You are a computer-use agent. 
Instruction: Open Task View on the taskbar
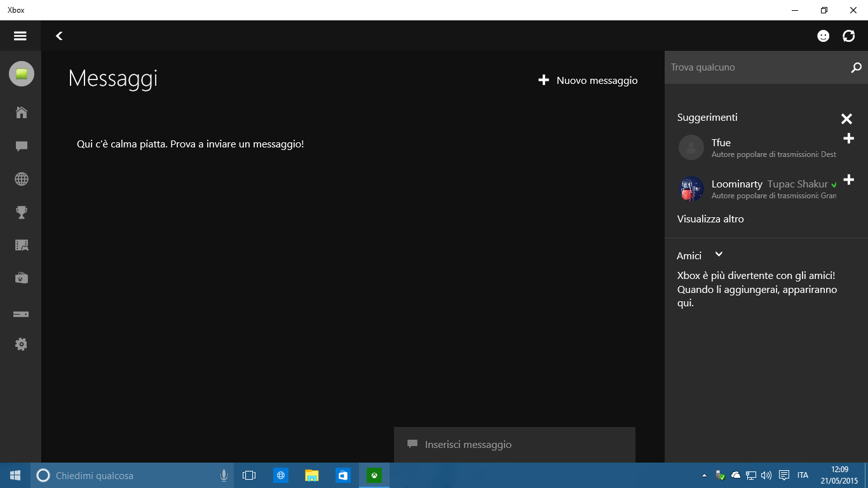pyautogui.click(x=249, y=475)
